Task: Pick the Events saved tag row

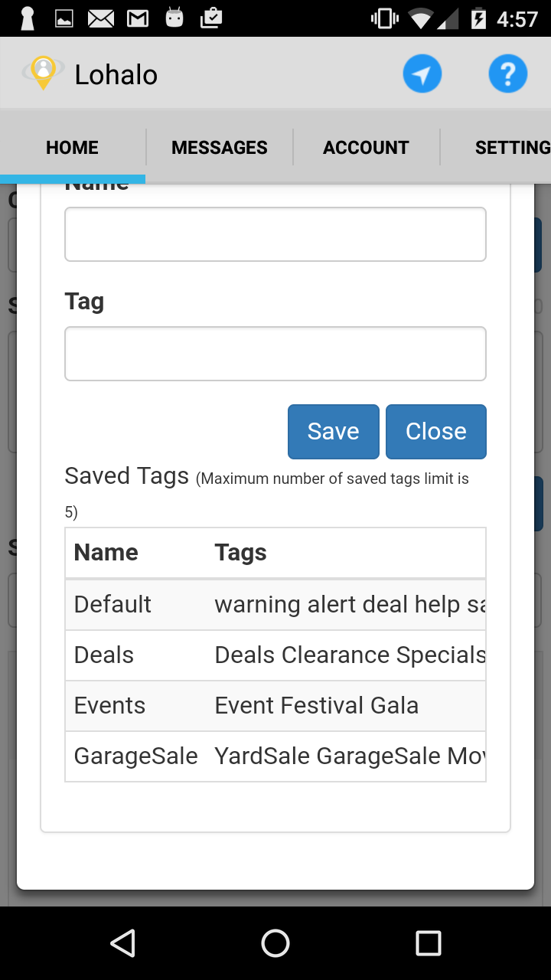Action: pos(275,706)
